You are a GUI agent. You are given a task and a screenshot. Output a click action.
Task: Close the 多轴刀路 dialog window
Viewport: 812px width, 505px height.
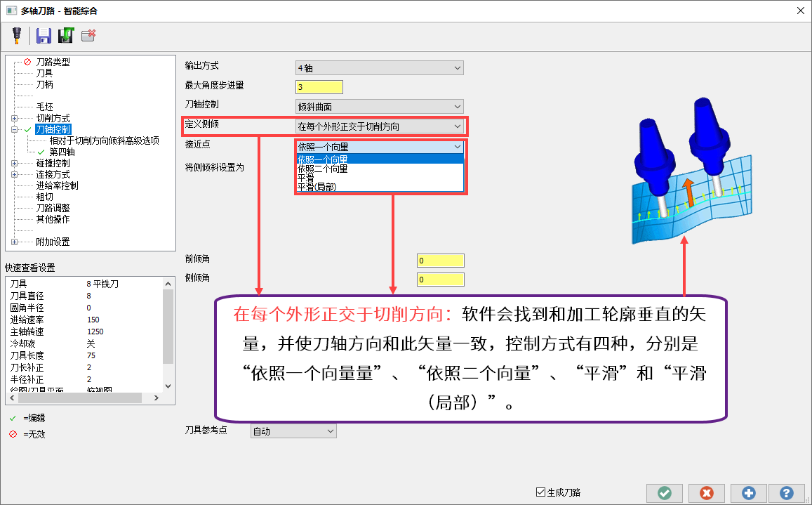[800, 11]
